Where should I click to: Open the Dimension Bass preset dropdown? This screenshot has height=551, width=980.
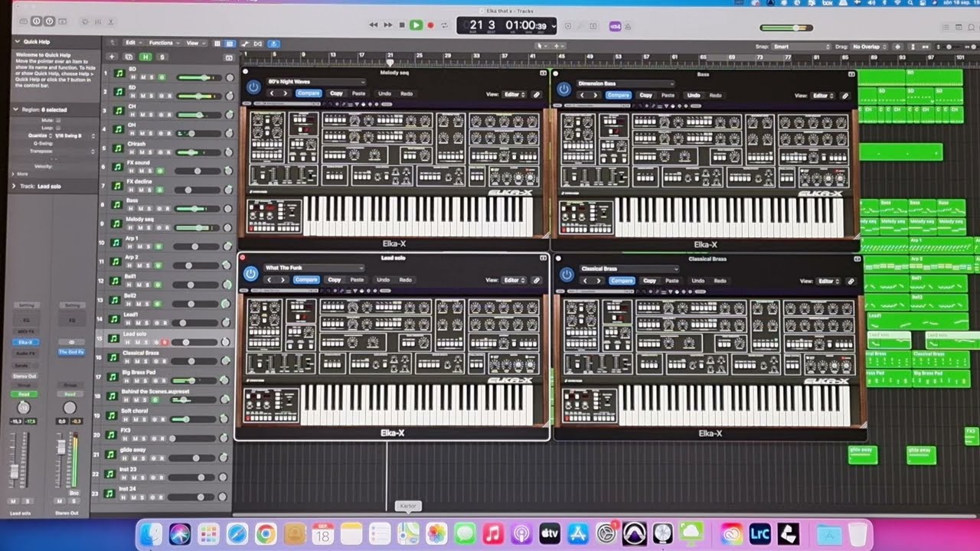[626, 83]
